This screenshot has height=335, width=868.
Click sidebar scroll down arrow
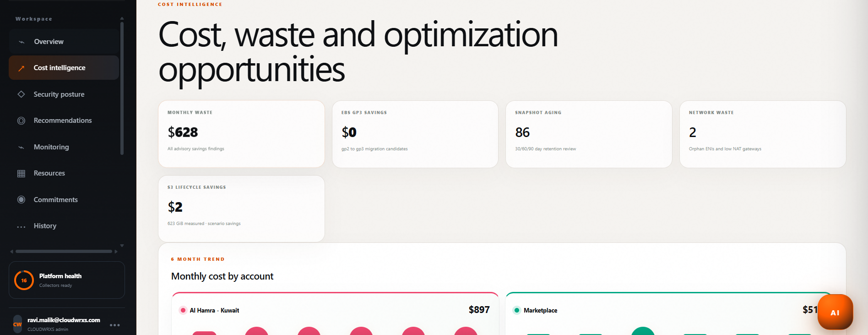[122, 246]
